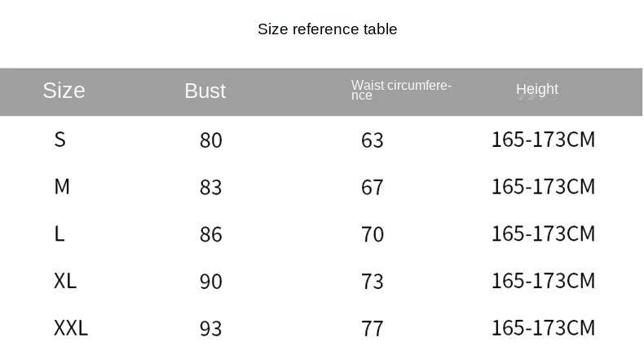644x351 pixels.
Task: Select bust value 86
Action: [x=210, y=235]
